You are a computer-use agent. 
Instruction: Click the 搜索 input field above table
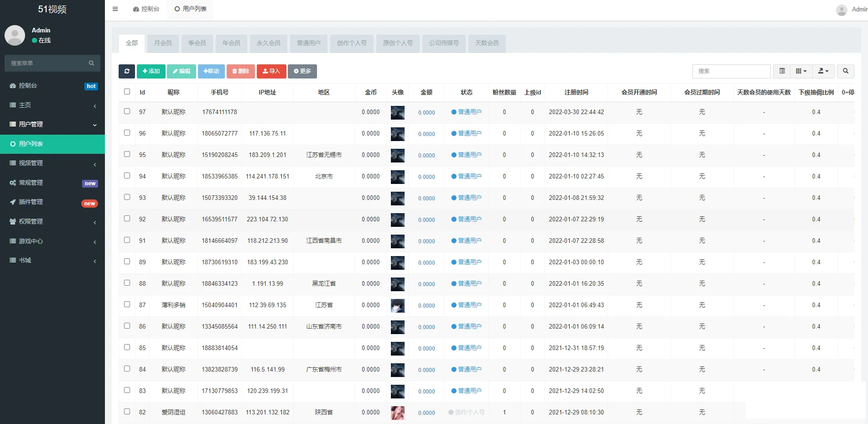coord(731,71)
